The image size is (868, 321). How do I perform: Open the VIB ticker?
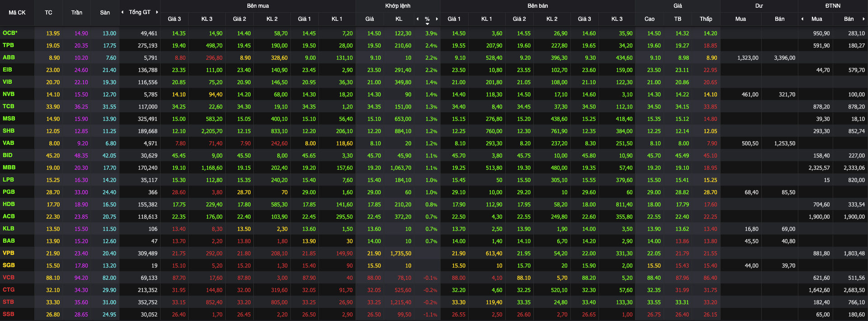(7, 82)
